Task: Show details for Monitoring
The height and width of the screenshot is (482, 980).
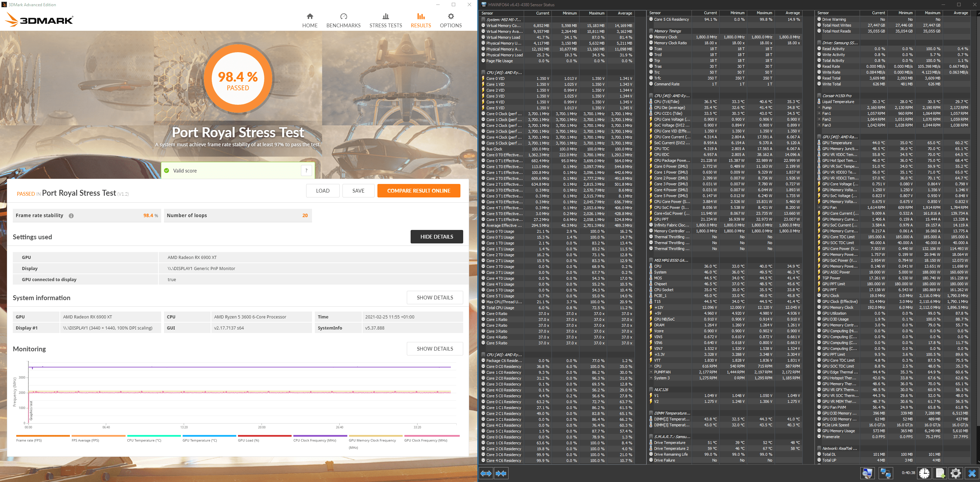Action: 435,349
